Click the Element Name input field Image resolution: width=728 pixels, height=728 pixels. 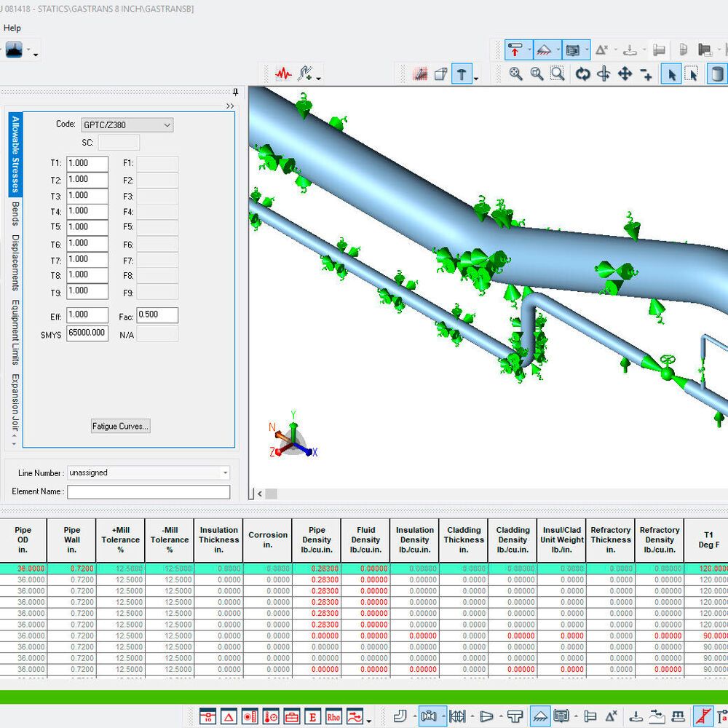point(149,492)
